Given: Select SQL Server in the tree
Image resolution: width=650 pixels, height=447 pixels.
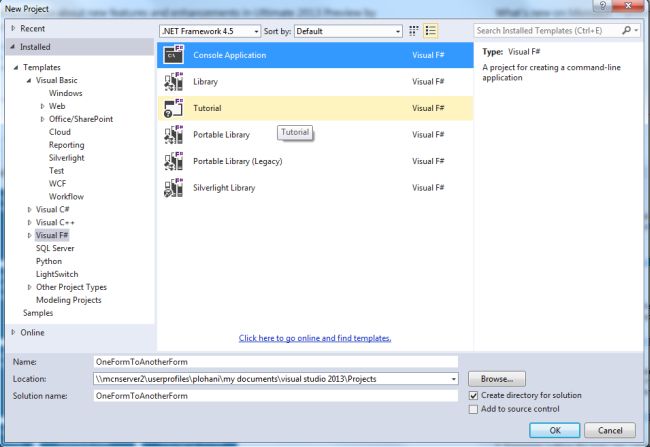Looking at the screenshot, I should (55, 248).
